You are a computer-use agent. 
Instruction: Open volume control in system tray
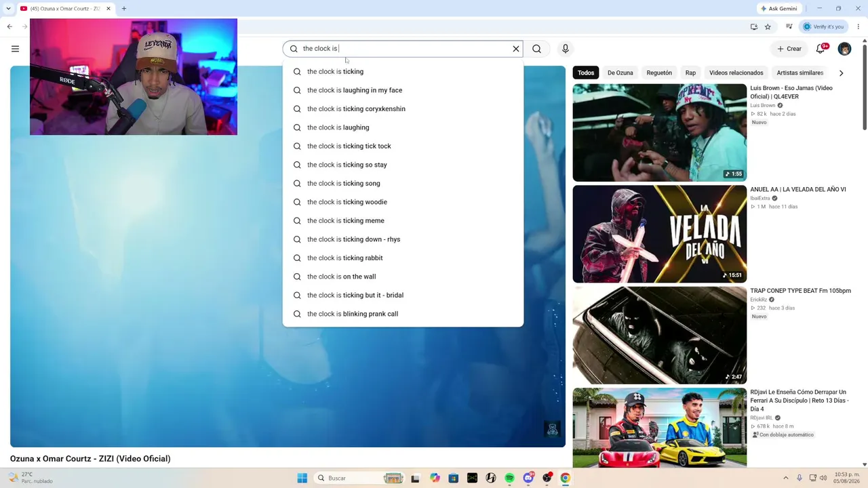[x=823, y=478]
